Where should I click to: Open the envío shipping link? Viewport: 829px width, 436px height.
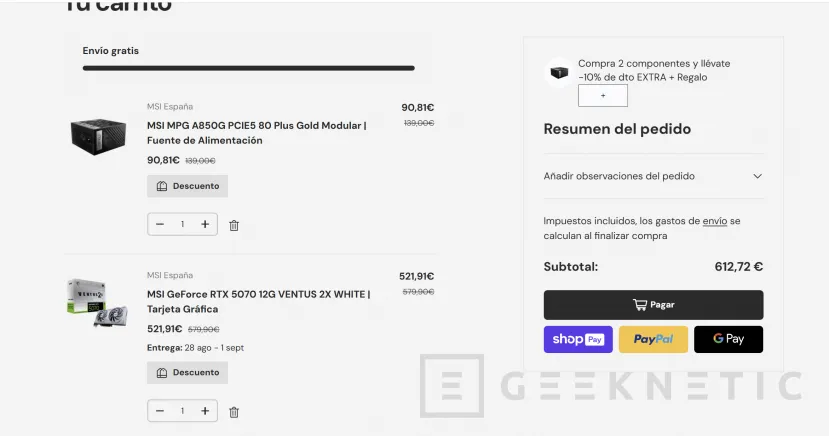pos(714,221)
